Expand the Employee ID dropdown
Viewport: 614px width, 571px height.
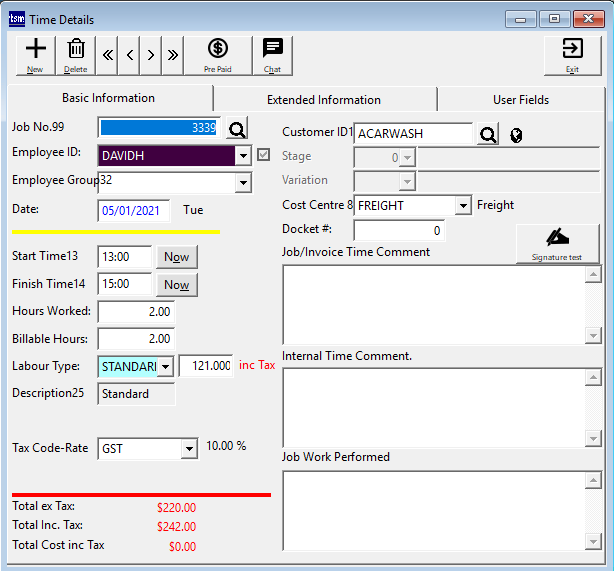(243, 156)
